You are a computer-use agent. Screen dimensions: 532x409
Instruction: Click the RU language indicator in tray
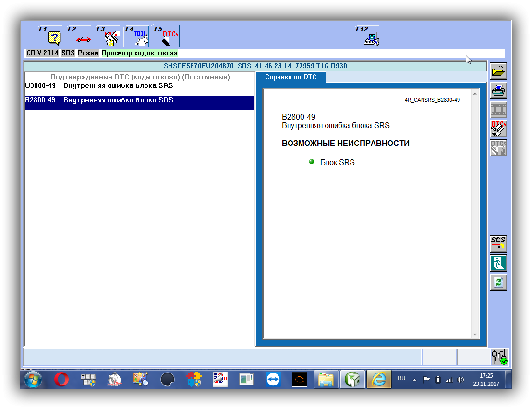pos(401,378)
